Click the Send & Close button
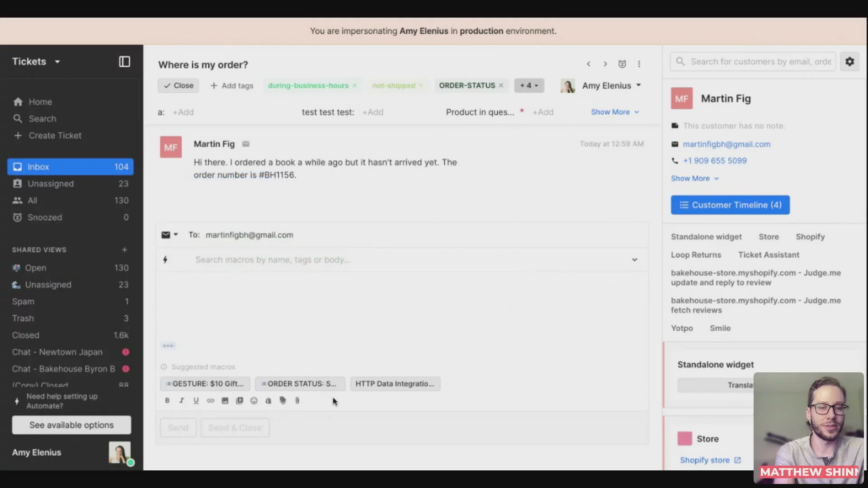 click(x=235, y=428)
